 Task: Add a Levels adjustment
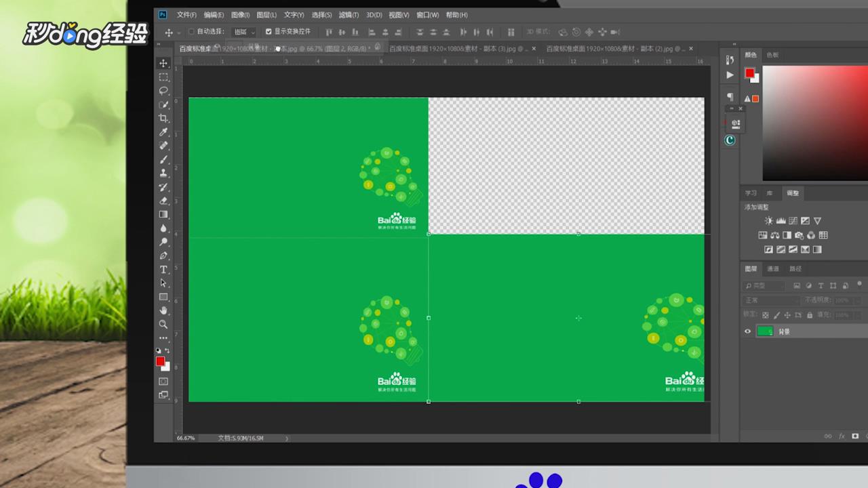[781, 221]
